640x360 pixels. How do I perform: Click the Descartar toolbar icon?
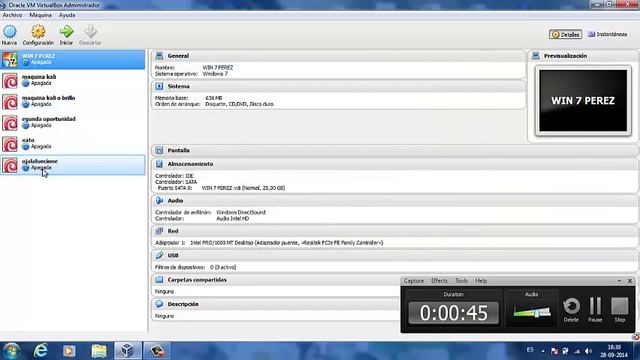coord(90,32)
